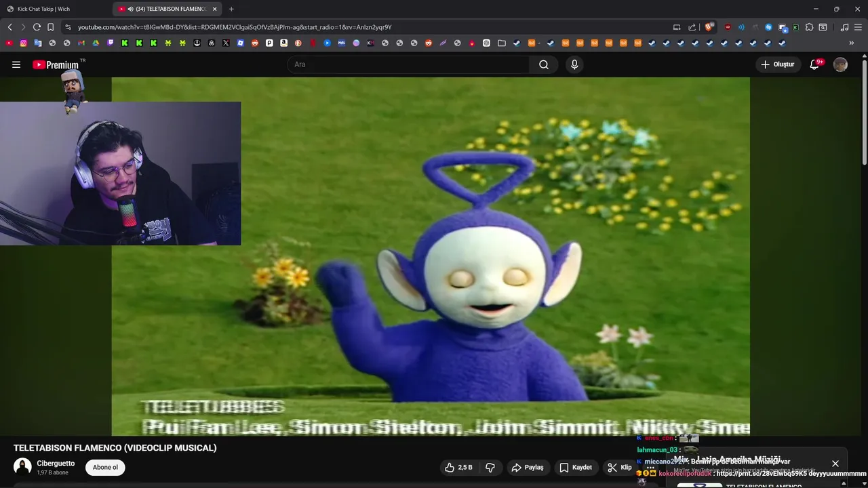
Task: Bookmark this page via toolbar icon
Action: tap(50, 27)
